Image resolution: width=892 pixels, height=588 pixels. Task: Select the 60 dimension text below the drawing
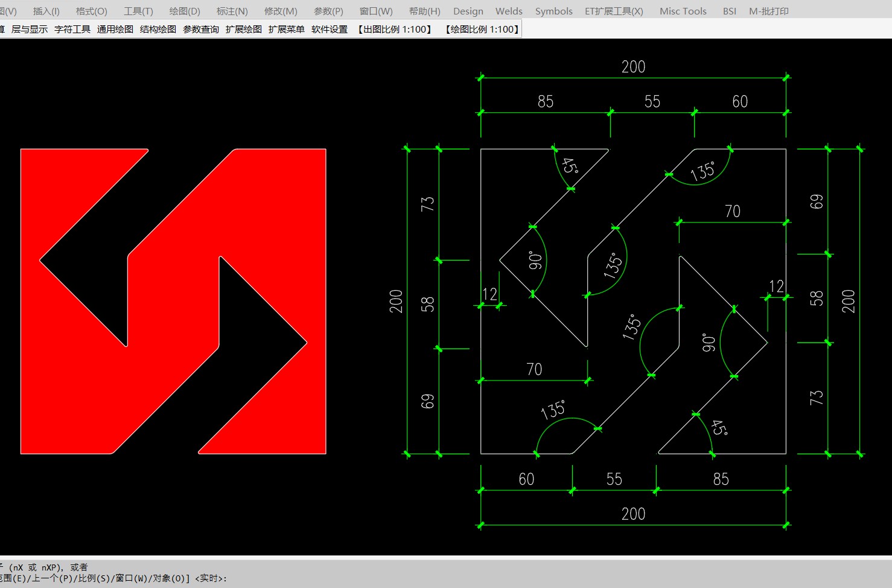[527, 479]
